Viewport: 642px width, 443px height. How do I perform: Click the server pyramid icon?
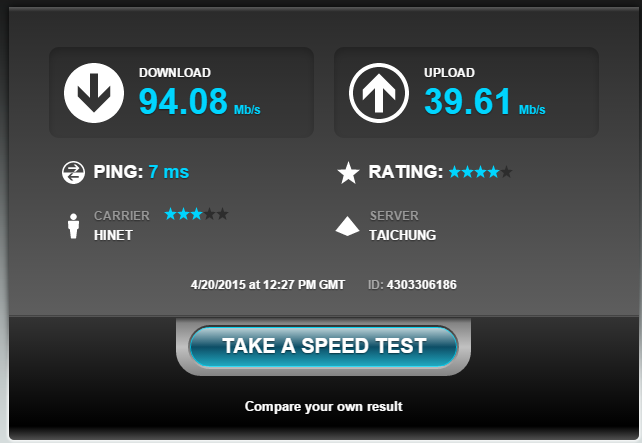pos(347,226)
